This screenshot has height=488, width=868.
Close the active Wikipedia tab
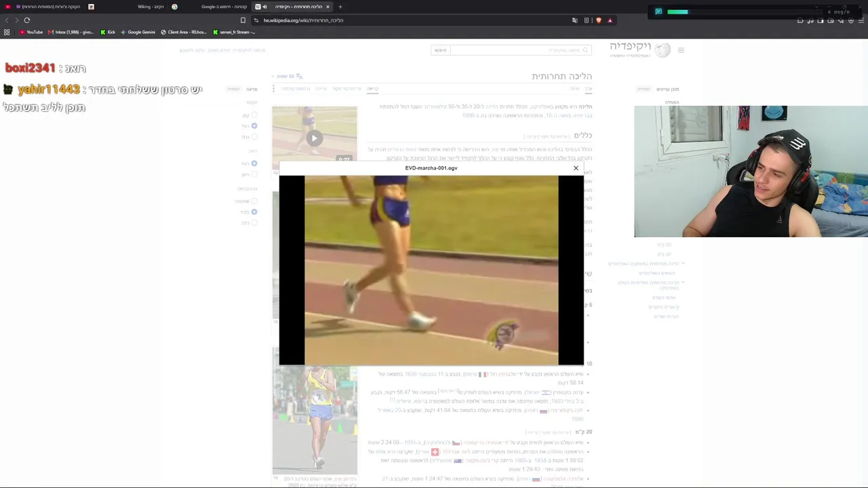(x=328, y=7)
